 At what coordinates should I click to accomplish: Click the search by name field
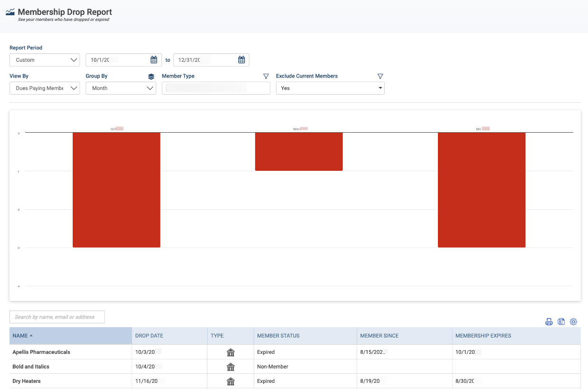[x=57, y=317]
